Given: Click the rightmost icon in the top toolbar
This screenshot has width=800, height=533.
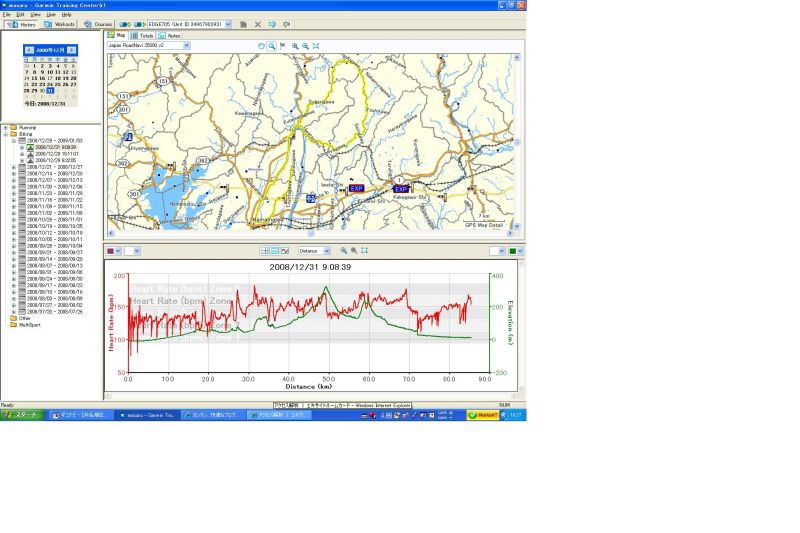Looking at the screenshot, I should 287,24.
